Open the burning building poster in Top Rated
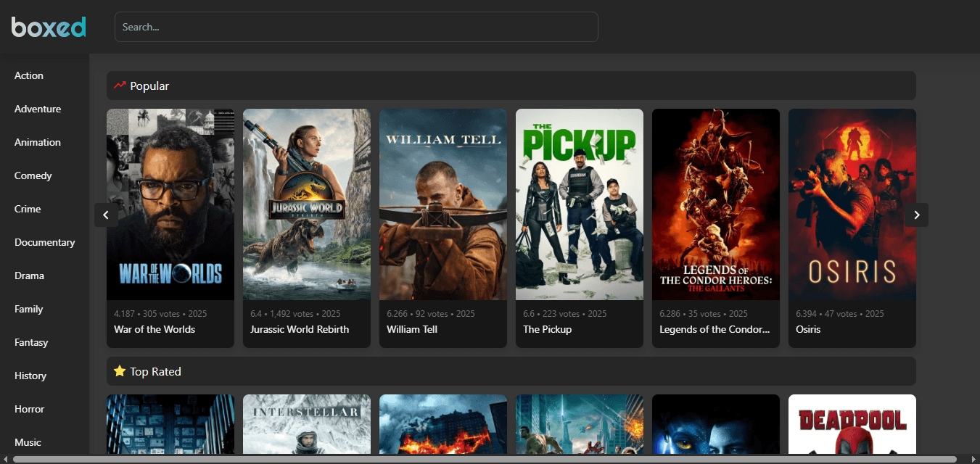Image resolution: width=980 pixels, height=464 pixels. pos(443,424)
